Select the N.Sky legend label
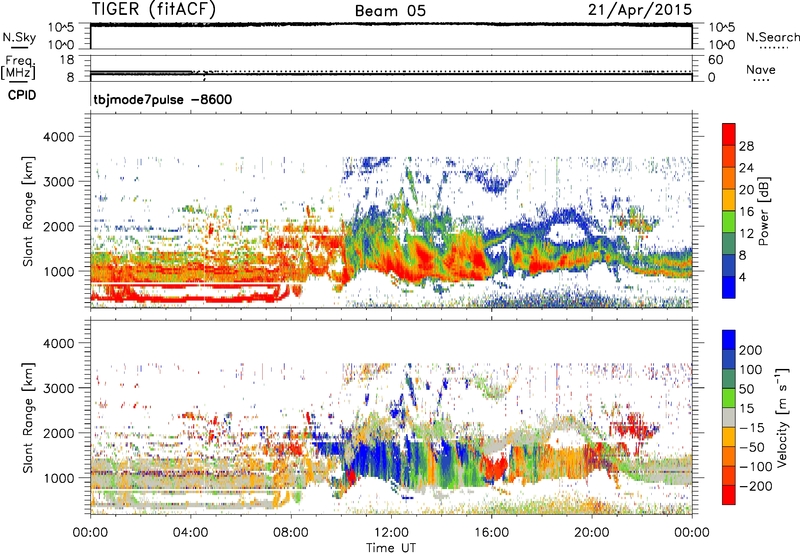The width and height of the screenshot is (800, 554). tap(19, 37)
